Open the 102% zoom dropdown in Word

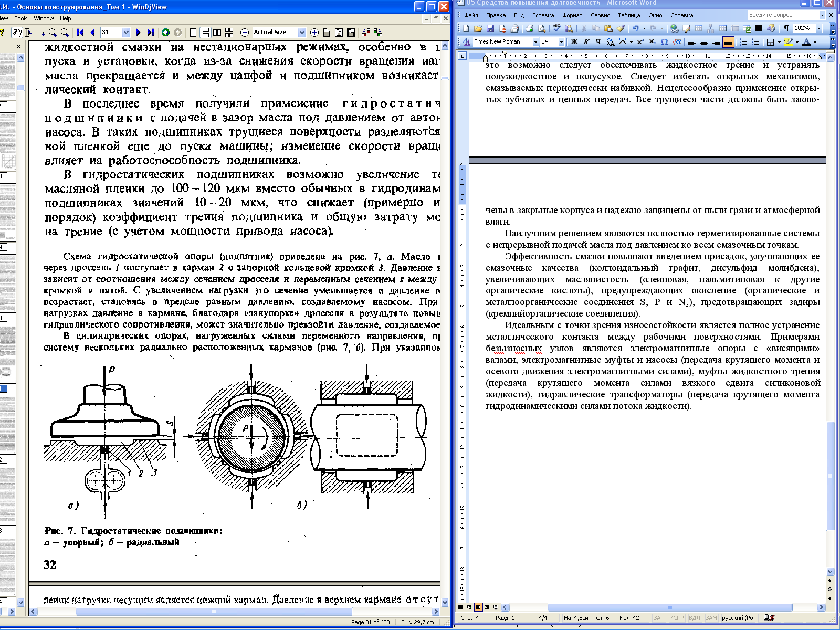(x=819, y=28)
